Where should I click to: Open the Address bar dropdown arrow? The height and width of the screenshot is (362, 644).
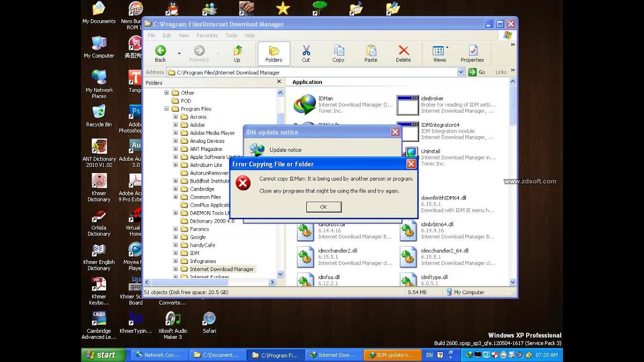[461, 72]
